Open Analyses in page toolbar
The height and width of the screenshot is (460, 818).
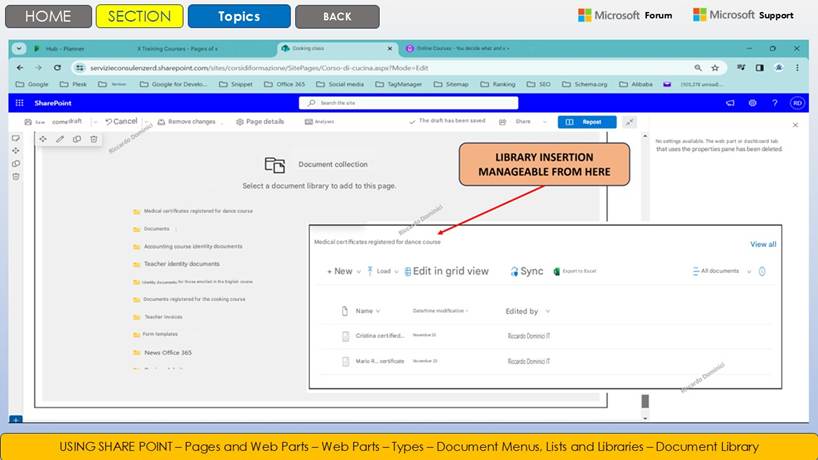coord(319,122)
